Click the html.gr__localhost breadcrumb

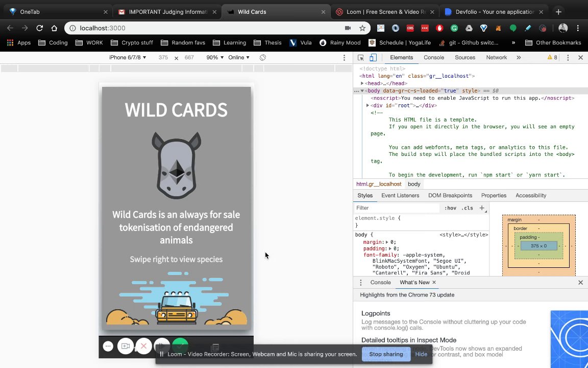(x=379, y=184)
